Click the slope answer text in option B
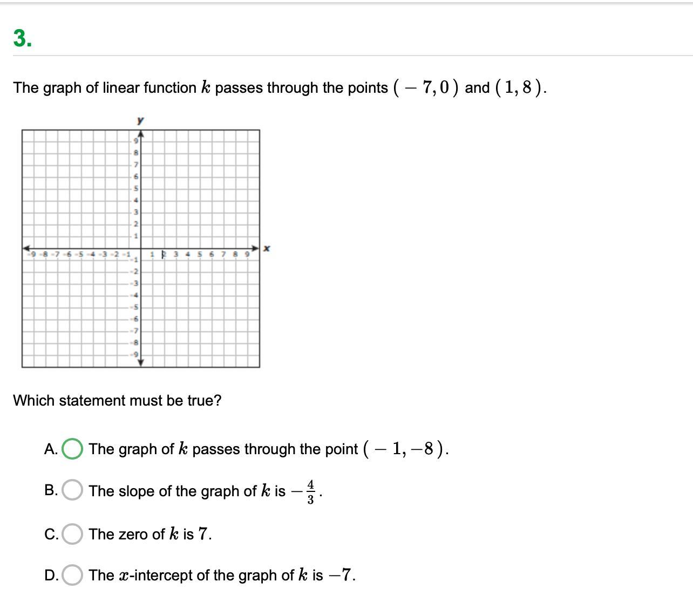This screenshot has width=693, height=616. (205, 491)
